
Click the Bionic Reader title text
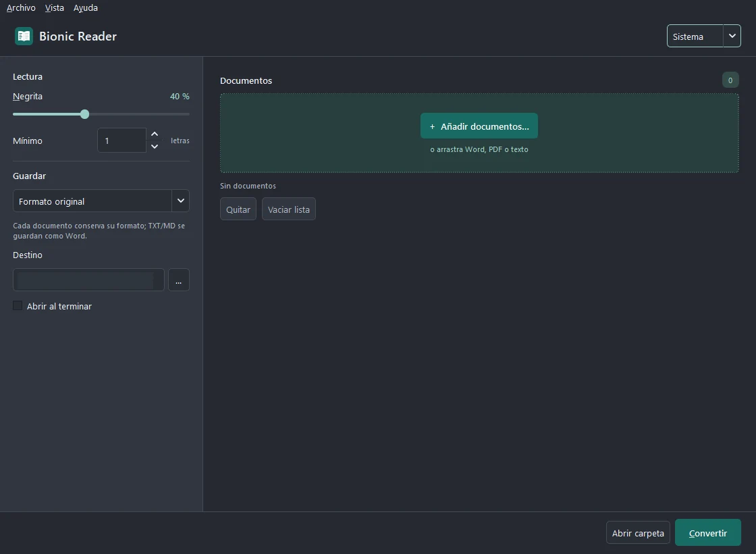pyautogui.click(x=78, y=36)
